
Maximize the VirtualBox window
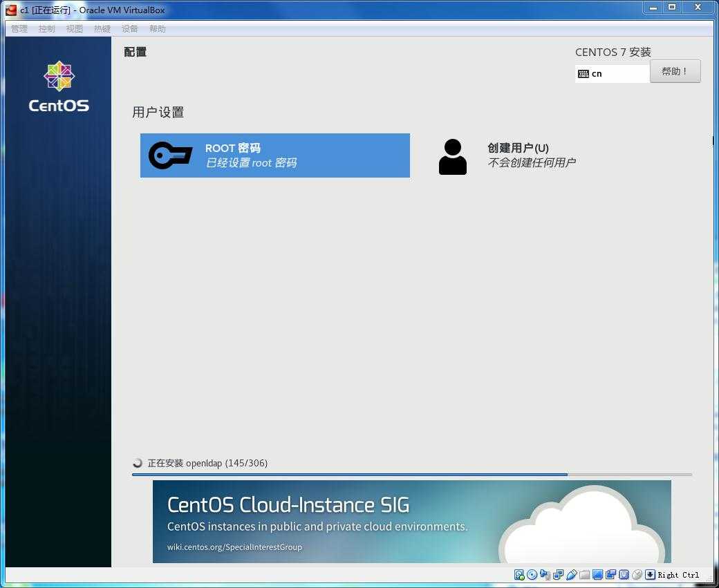click(672, 8)
